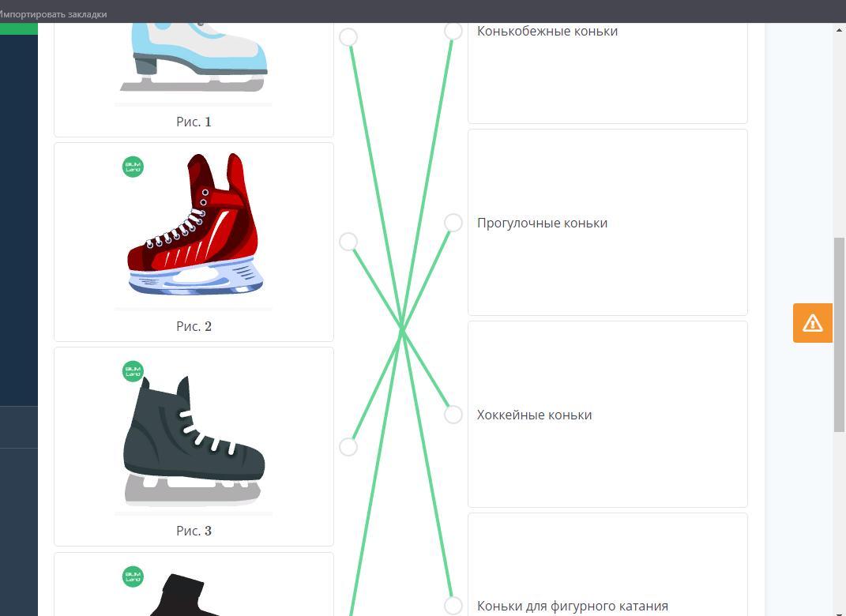Click the Рис. 2 caption
This screenshot has width=846, height=616.
point(194,326)
